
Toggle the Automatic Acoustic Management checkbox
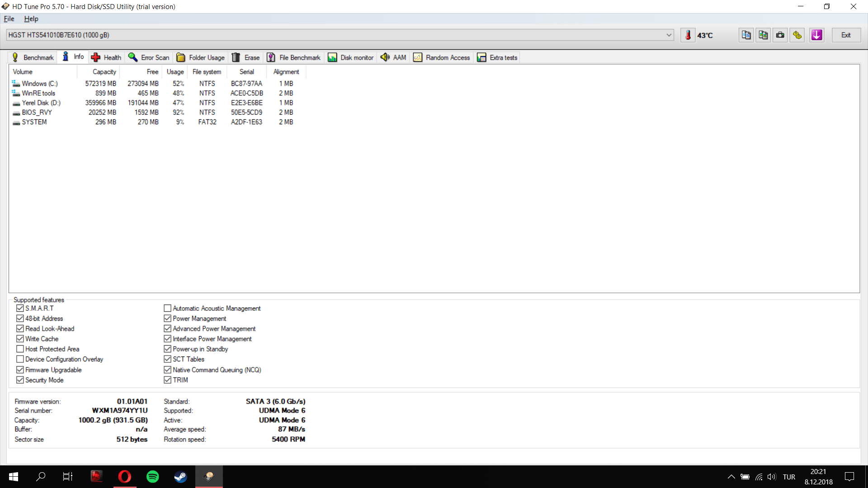167,308
